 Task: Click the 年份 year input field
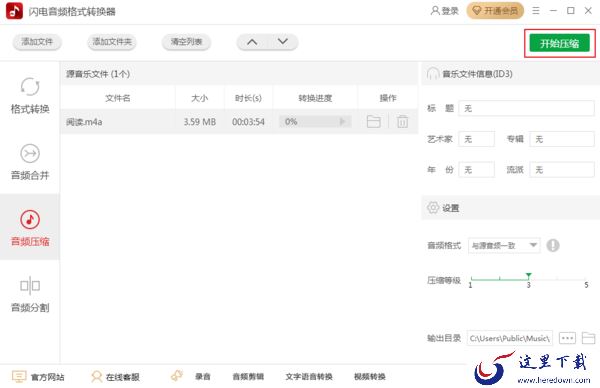point(476,170)
